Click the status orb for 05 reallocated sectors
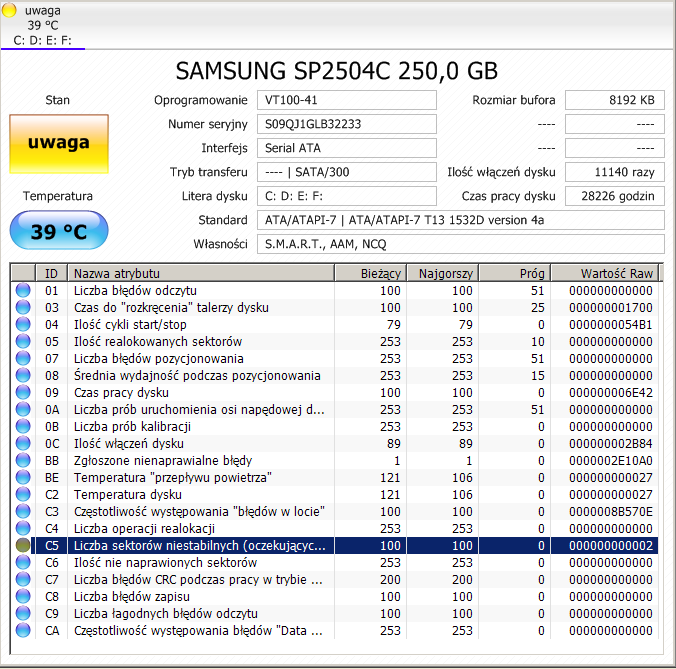 [23, 341]
